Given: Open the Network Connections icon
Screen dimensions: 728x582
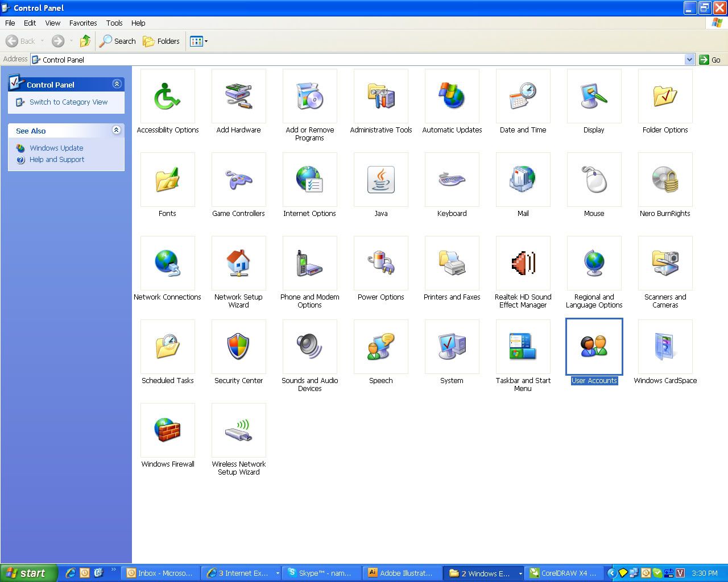Looking at the screenshot, I should 168,263.
